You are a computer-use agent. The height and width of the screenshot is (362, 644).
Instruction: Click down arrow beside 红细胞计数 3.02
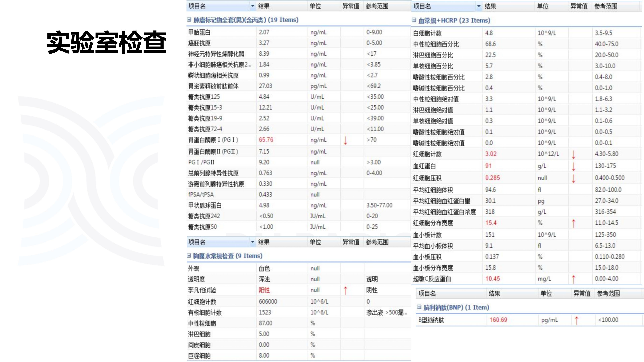(574, 154)
